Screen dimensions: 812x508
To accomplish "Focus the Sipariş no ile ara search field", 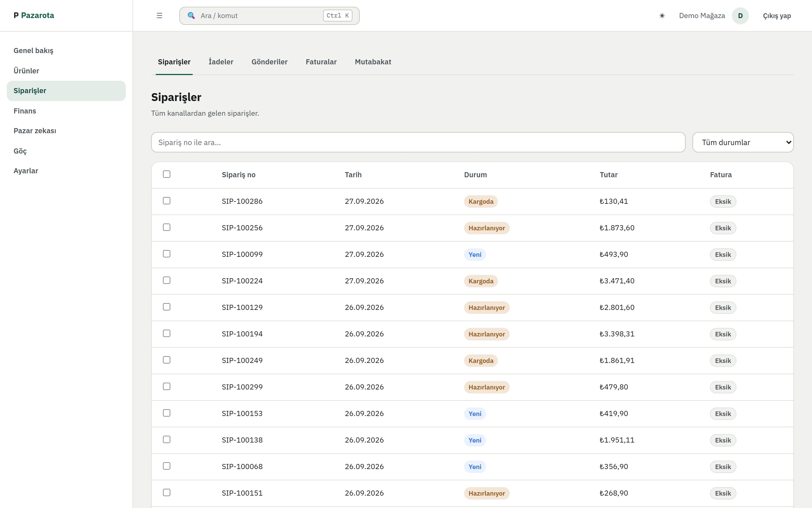I will (418, 142).
